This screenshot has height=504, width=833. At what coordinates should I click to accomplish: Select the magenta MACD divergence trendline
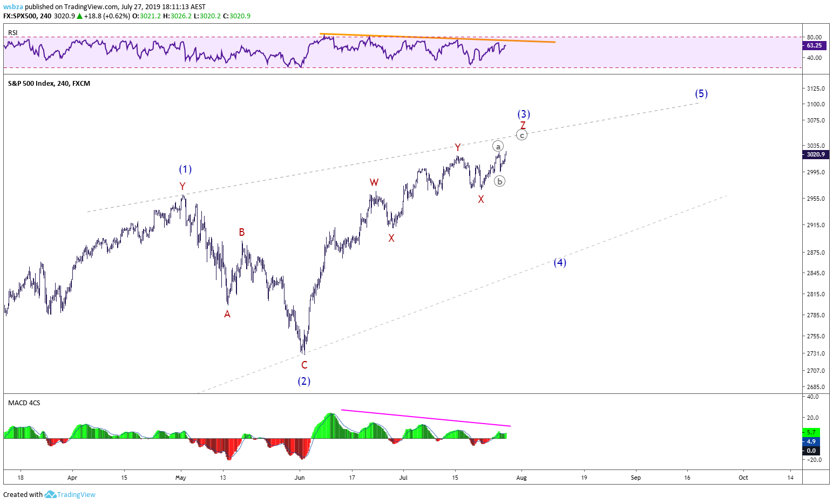(x=426, y=418)
